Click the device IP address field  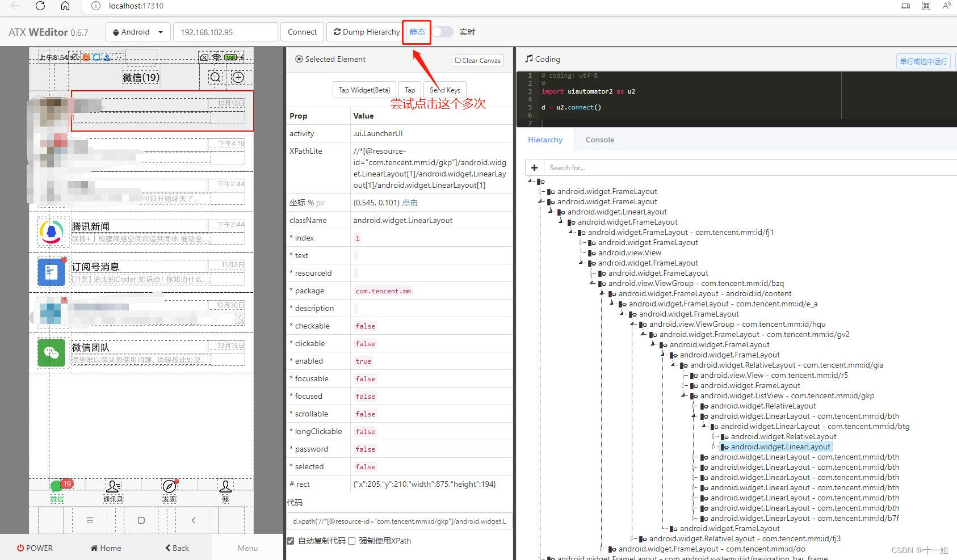click(x=225, y=32)
